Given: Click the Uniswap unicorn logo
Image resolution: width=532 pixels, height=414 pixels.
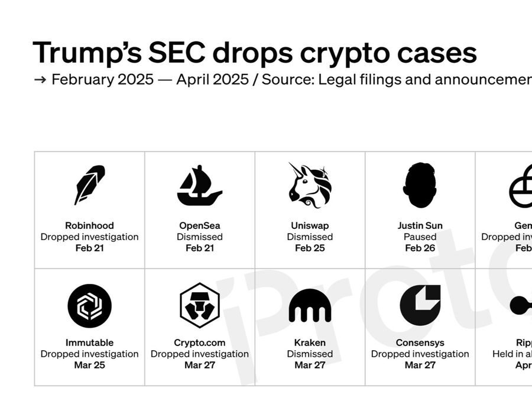Looking at the screenshot, I should click(310, 185).
